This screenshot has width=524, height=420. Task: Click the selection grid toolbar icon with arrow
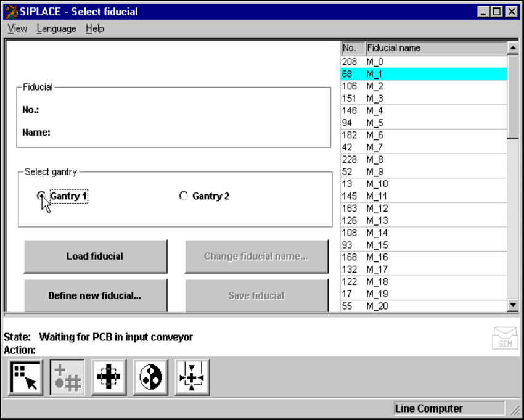point(26,377)
